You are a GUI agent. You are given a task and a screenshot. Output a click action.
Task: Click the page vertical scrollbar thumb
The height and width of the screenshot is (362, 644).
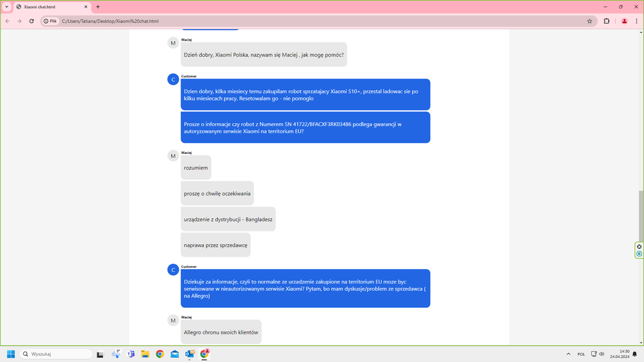(x=641, y=216)
